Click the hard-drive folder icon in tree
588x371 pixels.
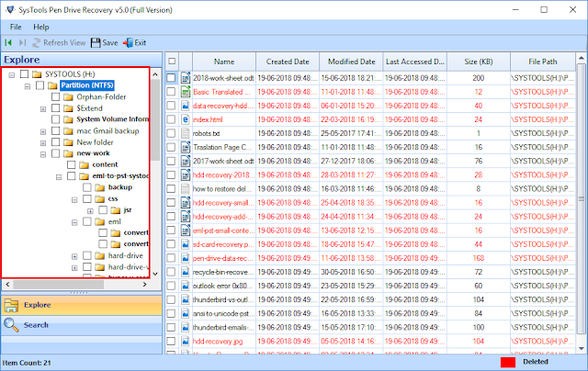pos(100,256)
